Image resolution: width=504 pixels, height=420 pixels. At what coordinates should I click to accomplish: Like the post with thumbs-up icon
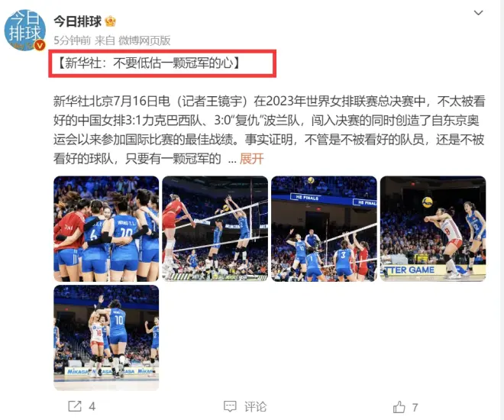[x=399, y=407]
